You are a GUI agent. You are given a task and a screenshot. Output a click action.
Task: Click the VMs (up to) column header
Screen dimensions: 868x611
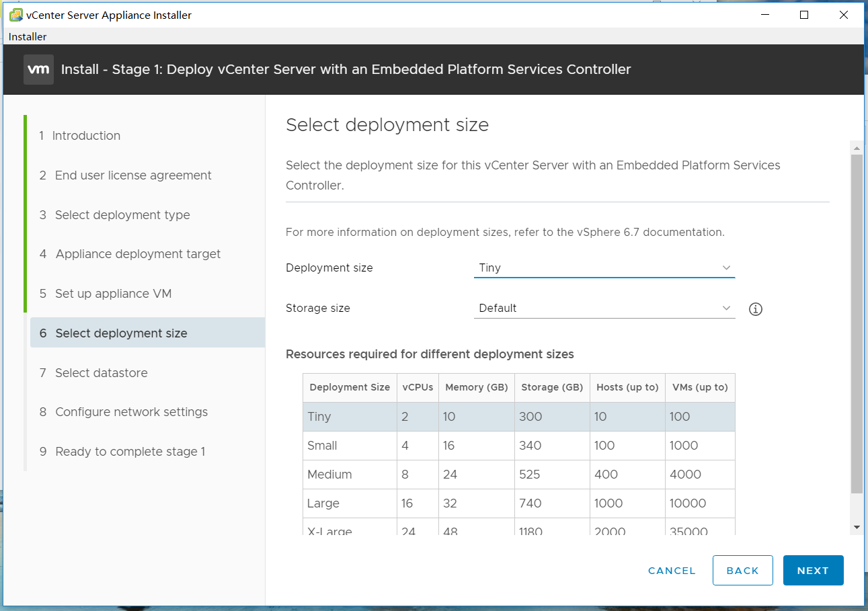[x=700, y=387]
